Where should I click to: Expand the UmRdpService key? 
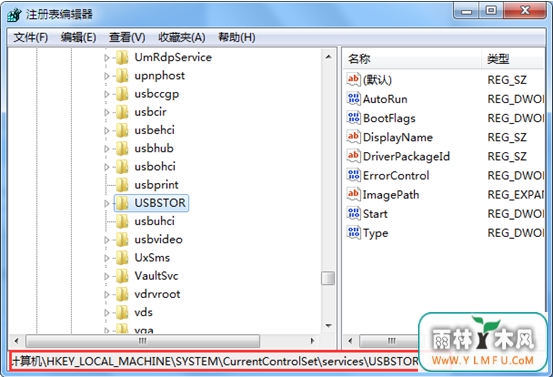point(107,57)
